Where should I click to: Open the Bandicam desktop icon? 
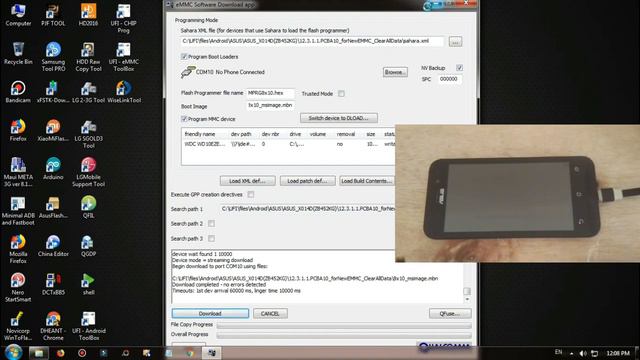(x=18, y=92)
